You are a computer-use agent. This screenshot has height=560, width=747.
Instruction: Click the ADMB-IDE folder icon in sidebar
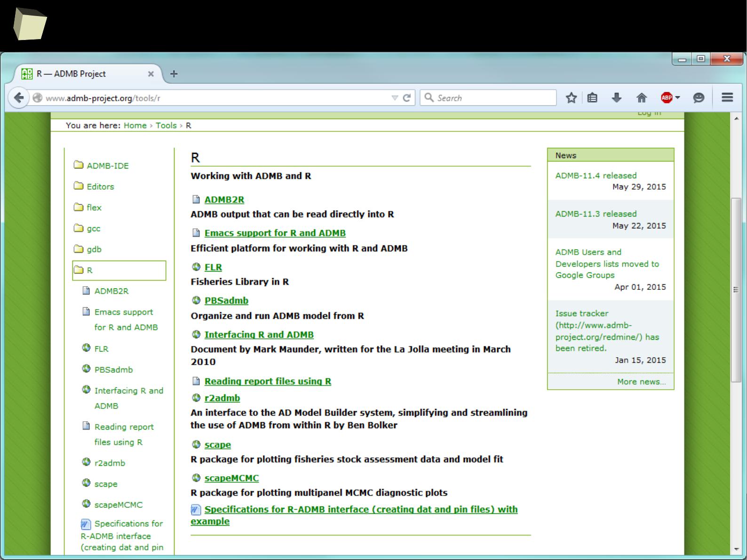[x=79, y=165]
